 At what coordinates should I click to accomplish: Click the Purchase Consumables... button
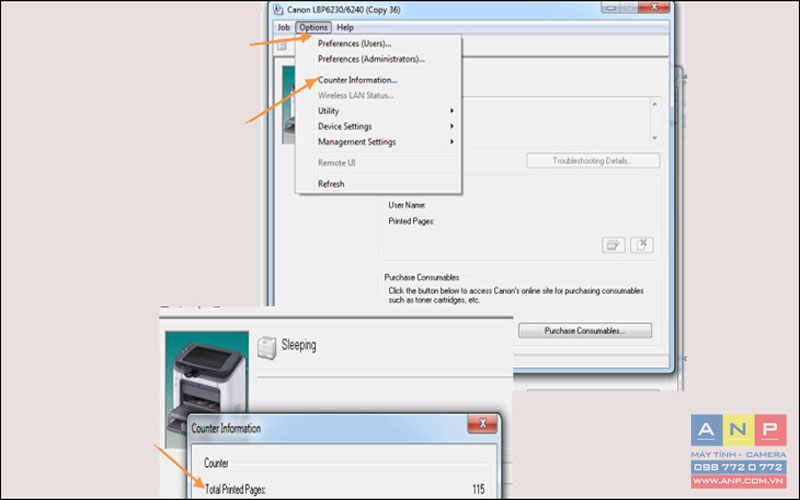click(585, 331)
